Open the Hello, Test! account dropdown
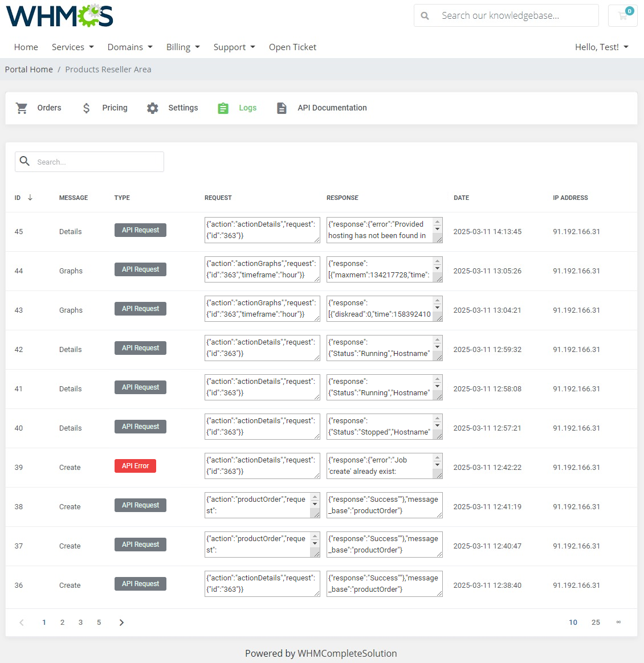This screenshot has width=644, height=663. pos(602,47)
